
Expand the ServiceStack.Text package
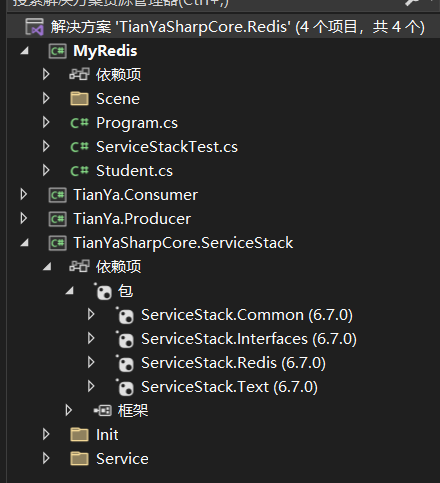click(91, 386)
